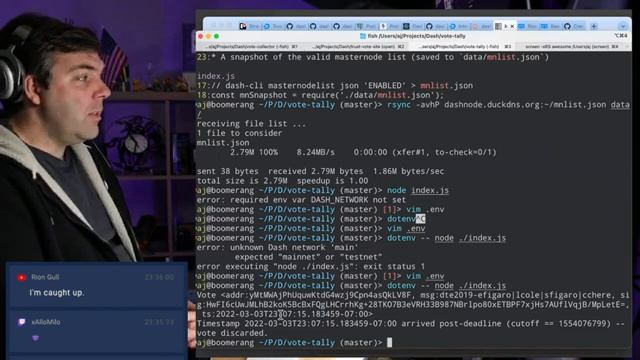640x360 pixels.
Task: Click the "receiving file list ..." line
Action: [251, 124]
